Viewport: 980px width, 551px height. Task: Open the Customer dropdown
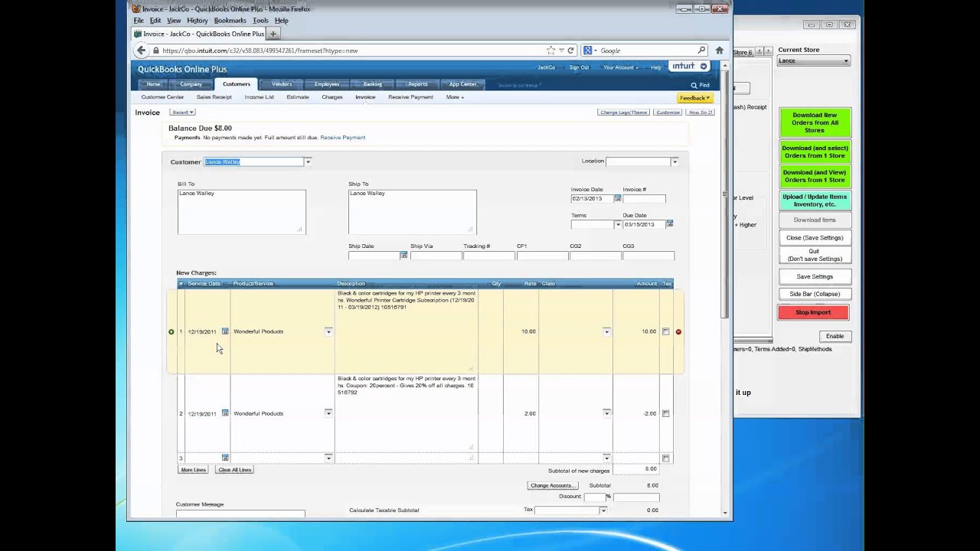pos(308,161)
